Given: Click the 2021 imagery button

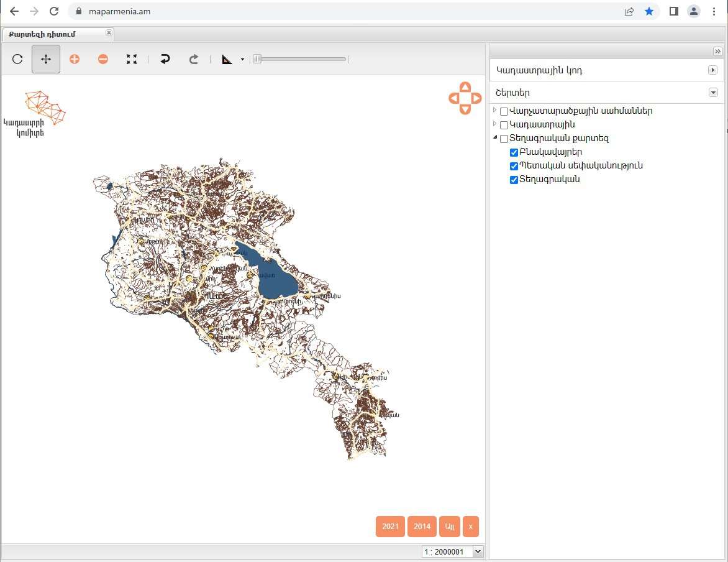Looking at the screenshot, I should (x=390, y=527).
